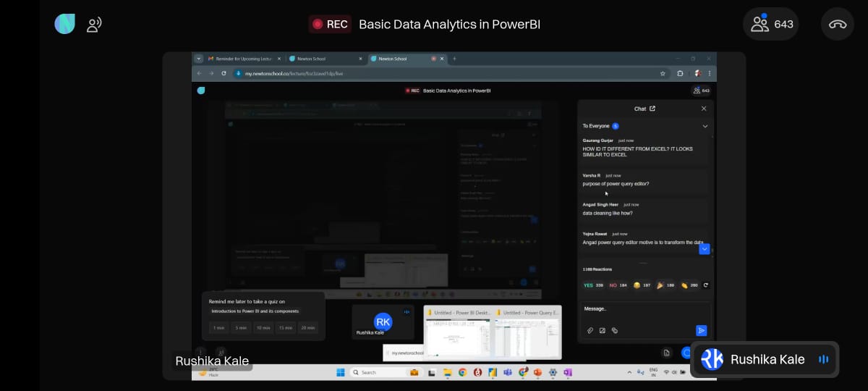
Task: Click the ENG IN language indicator
Action: click(653, 372)
